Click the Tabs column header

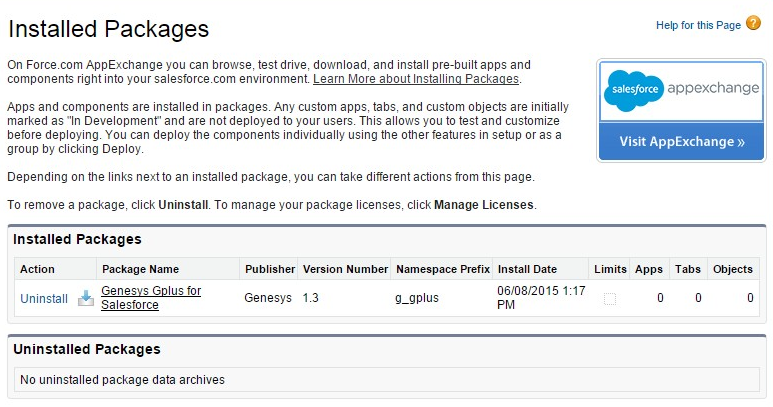click(688, 269)
